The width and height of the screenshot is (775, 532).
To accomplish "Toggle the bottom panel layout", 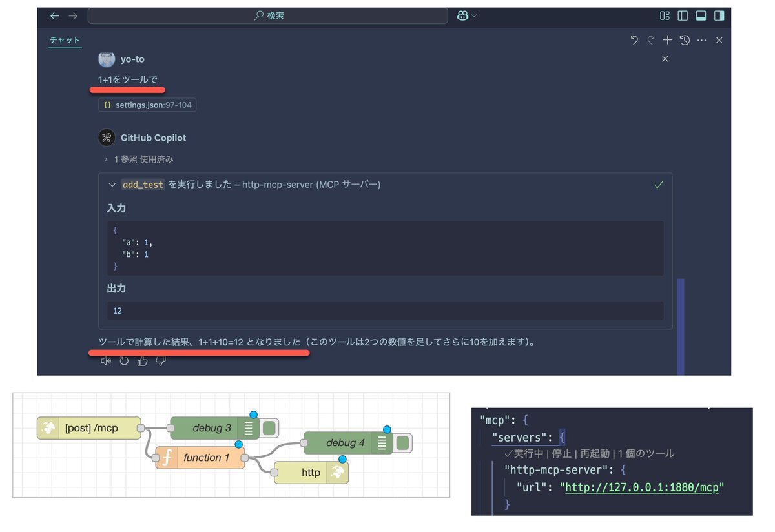I will [701, 15].
